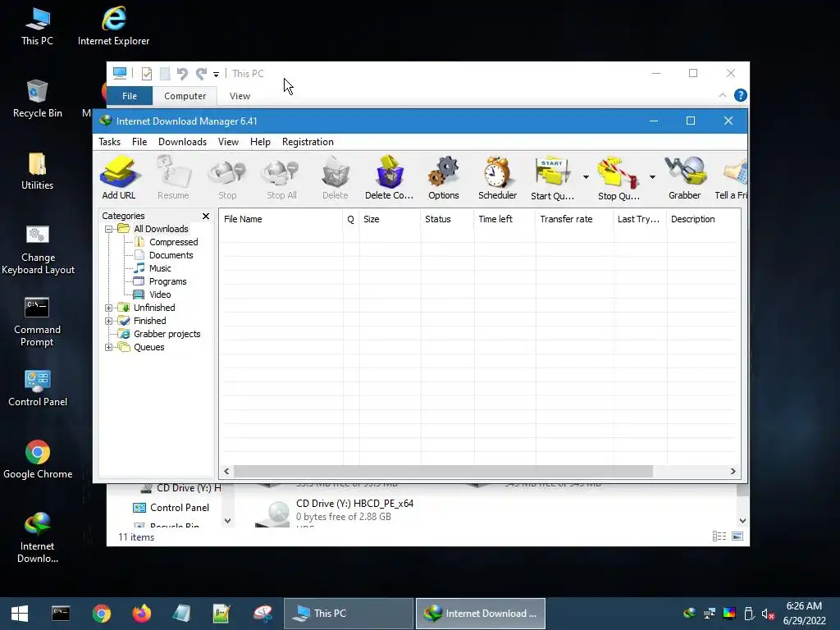The height and width of the screenshot is (630, 840).
Task: Switch This PC to large icons view
Action: coord(737,536)
